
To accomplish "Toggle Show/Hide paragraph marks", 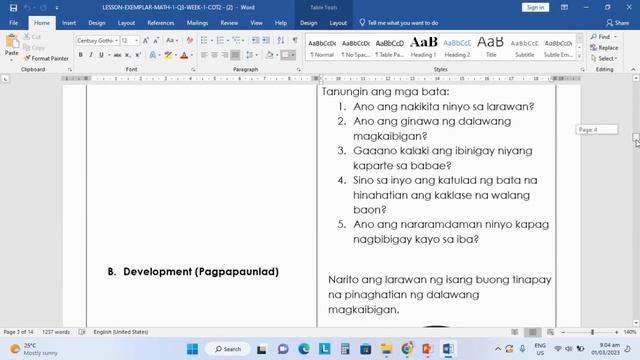I will click(x=295, y=40).
